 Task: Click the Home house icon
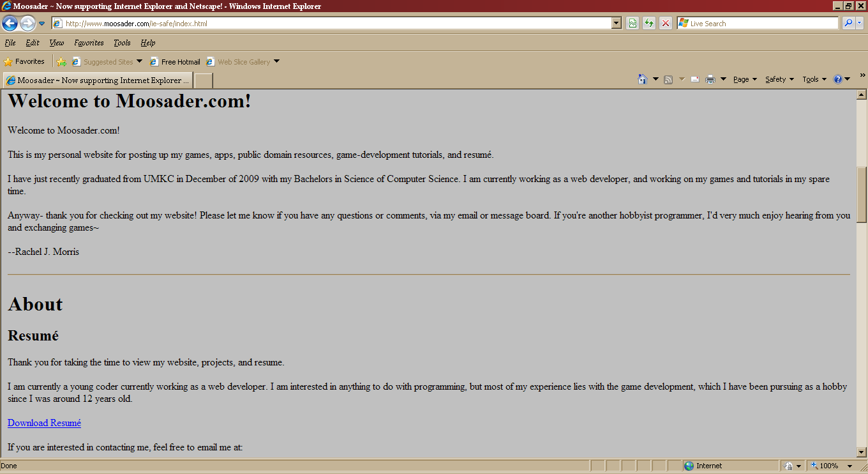[643, 79]
